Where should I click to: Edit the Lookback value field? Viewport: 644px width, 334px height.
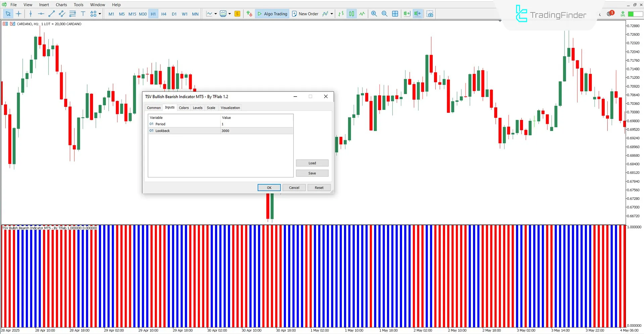257,130
